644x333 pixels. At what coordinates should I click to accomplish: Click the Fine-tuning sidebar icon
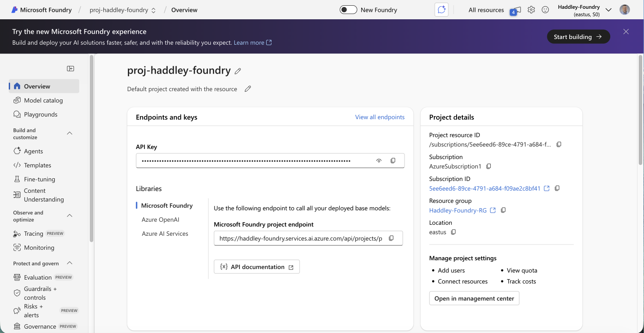(16, 179)
